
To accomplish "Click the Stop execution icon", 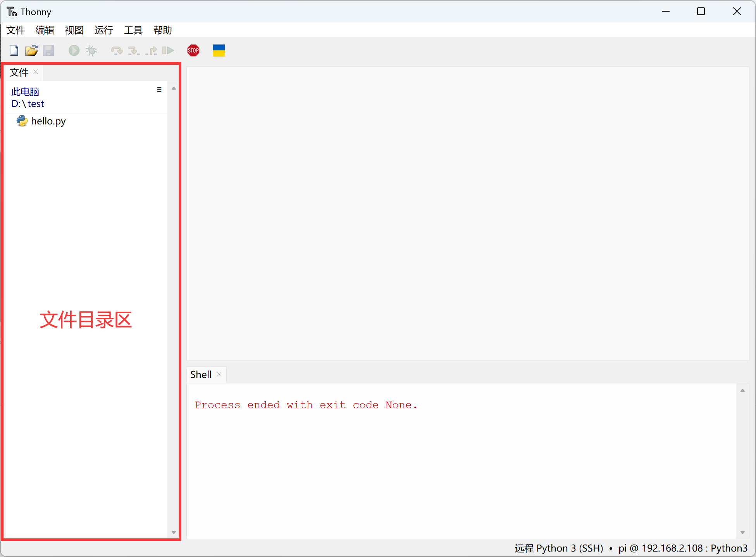I will pyautogui.click(x=194, y=50).
